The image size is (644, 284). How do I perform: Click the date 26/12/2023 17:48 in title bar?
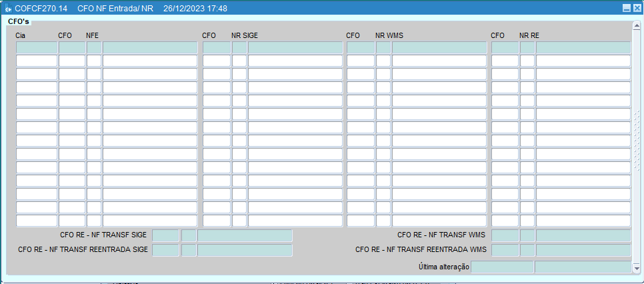(x=195, y=9)
